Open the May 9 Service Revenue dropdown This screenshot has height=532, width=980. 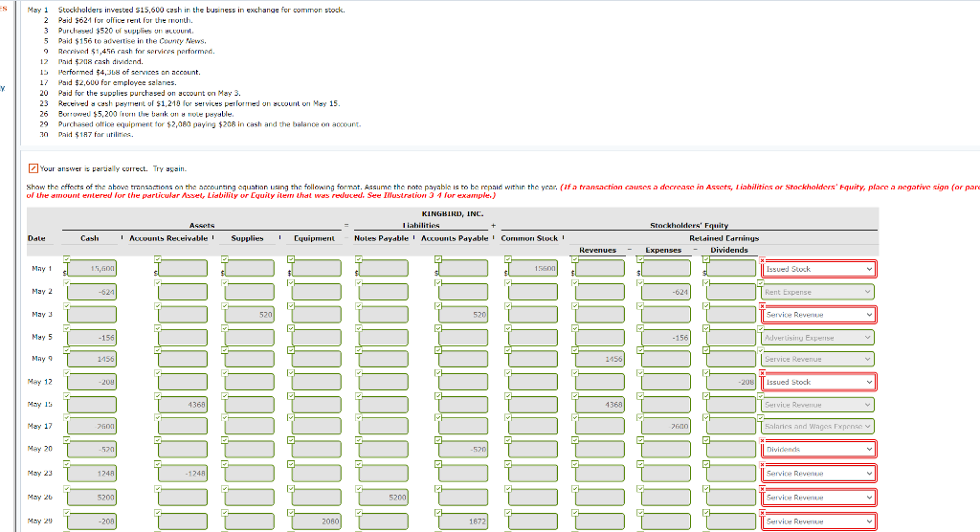pyautogui.click(x=818, y=359)
